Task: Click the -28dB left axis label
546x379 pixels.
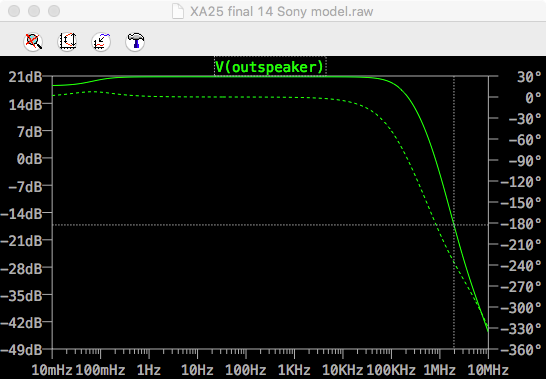Action: (21, 268)
